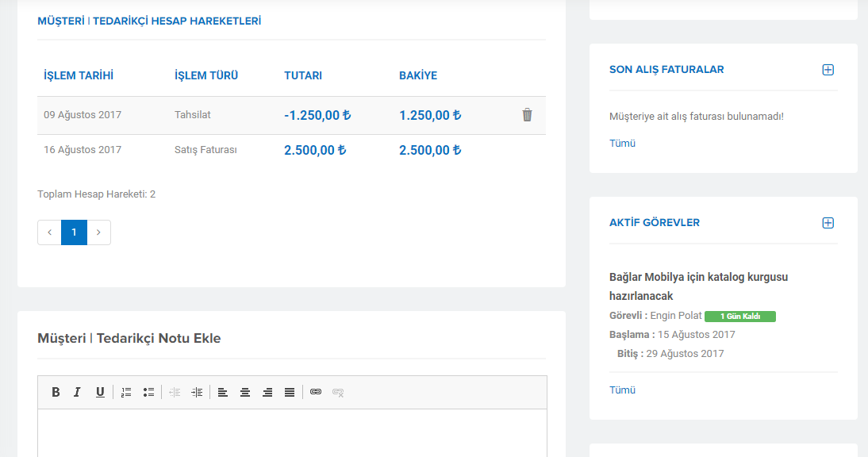
Task: Go to previous page of account movements
Action: click(x=49, y=232)
